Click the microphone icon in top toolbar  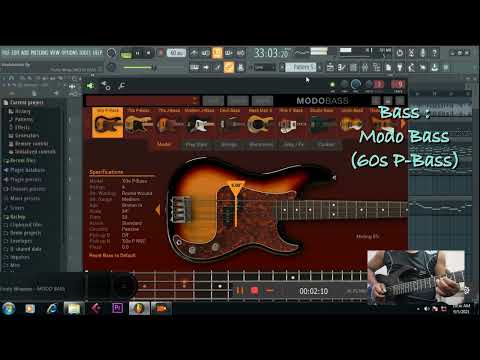pyautogui.click(x=423, y=53)
